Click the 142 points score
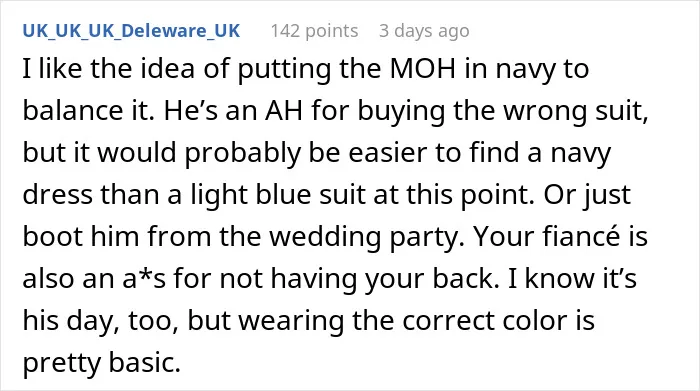700x391 pixels. (314, 31)
